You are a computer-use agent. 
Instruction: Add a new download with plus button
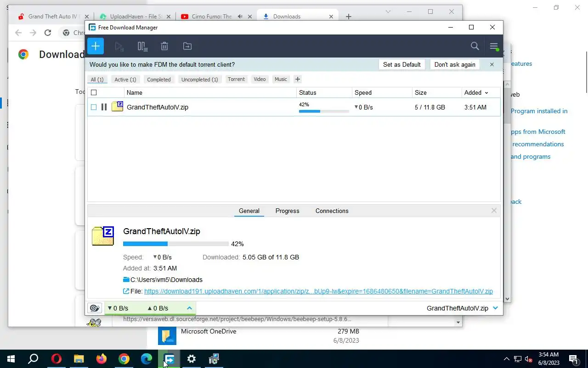[96, 46]
